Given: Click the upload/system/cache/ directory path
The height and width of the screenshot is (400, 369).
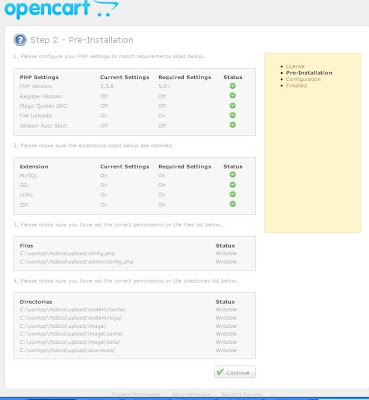Looking at the screenshot, I should point(73,310).
